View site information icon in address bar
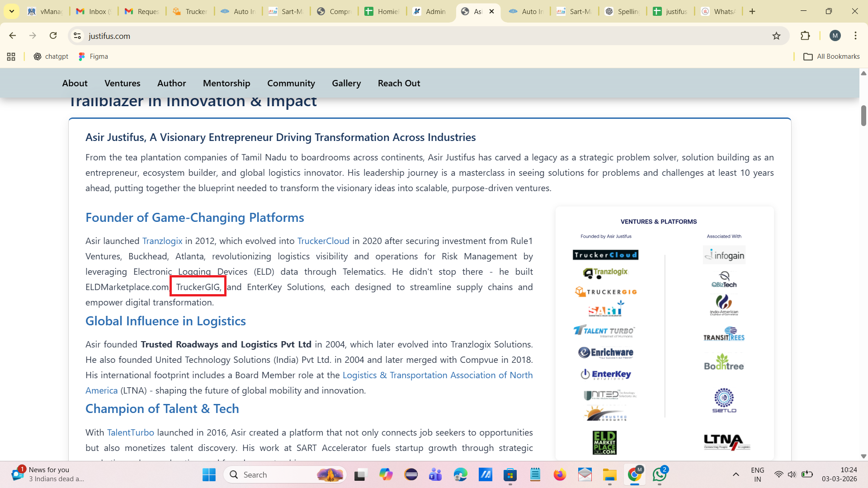 (x=78, y=36)
